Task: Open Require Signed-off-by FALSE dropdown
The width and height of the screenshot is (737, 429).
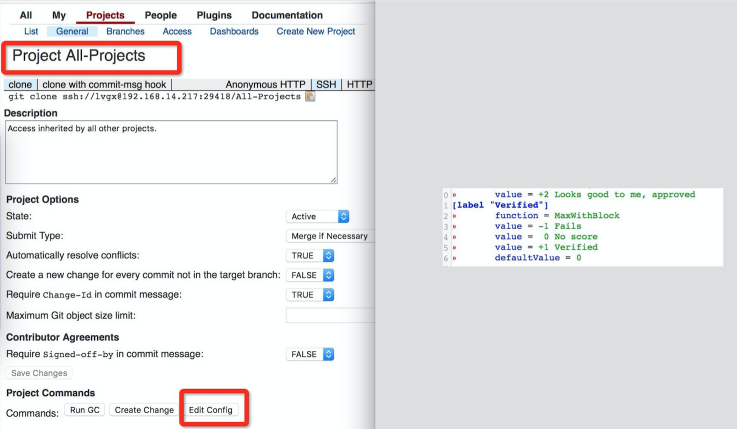Action: (x=310, y=354)
